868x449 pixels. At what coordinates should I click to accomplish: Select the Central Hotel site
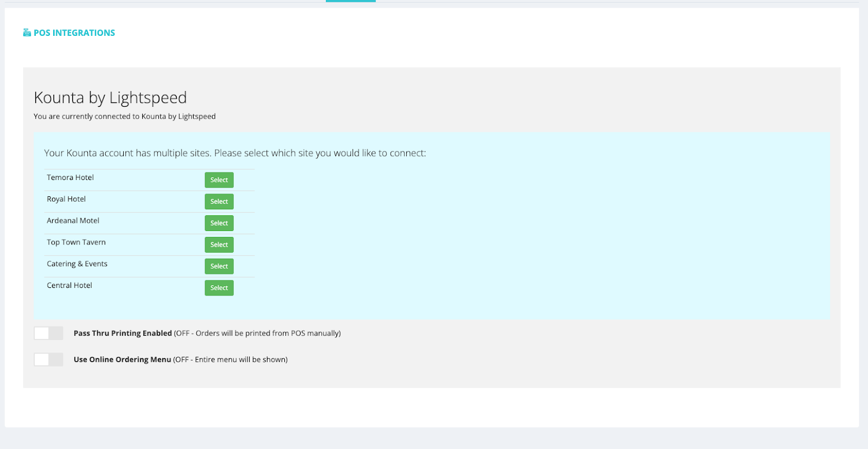219,288
